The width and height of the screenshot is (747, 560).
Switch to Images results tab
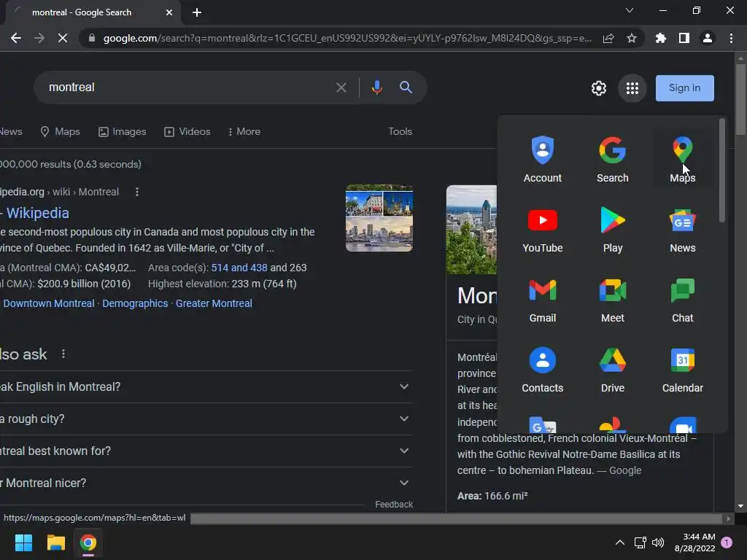[x=123, y=131]
